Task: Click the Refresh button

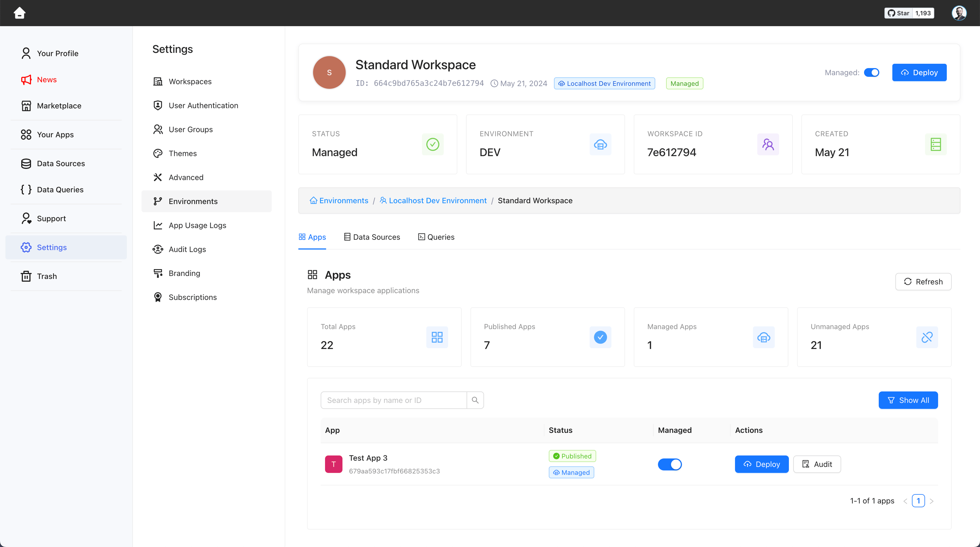Action: 923,282
